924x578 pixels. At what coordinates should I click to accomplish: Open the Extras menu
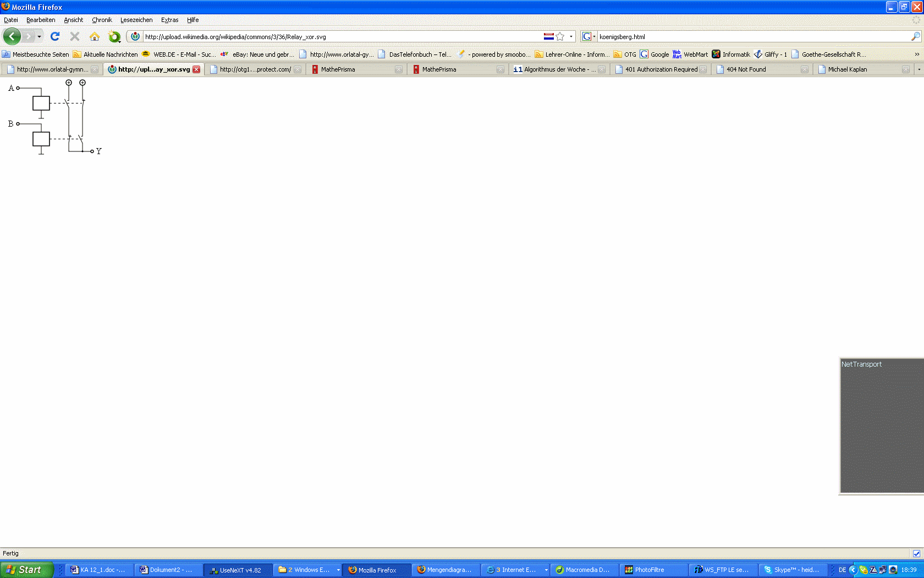[169, 20]
